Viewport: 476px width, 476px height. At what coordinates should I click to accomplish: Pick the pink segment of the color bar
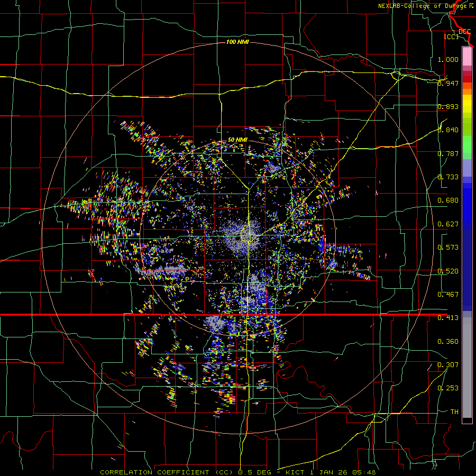tap(467, 56)
